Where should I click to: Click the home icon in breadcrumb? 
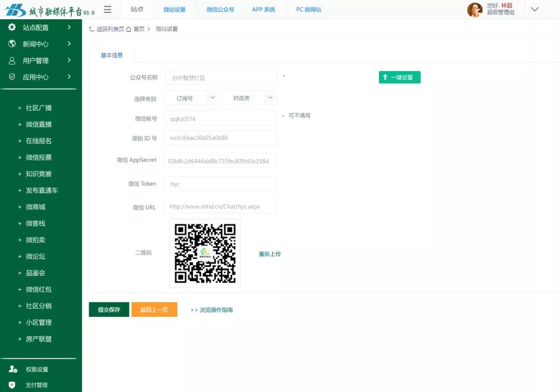129,29
